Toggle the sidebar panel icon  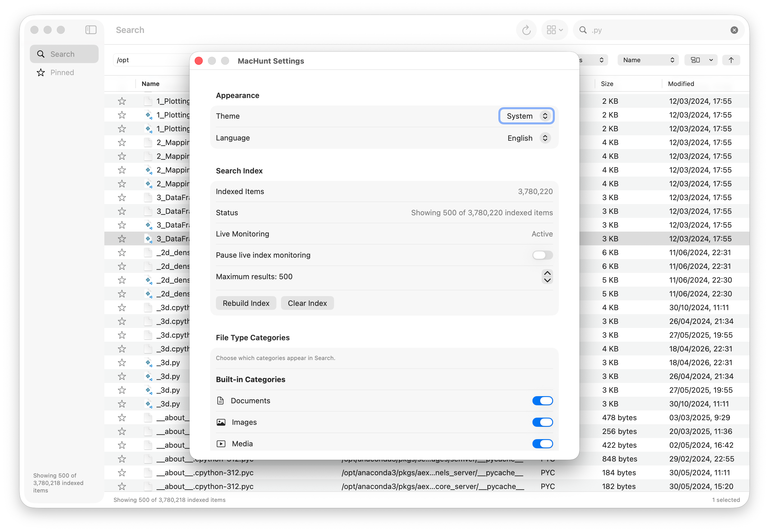coord(91,30)
